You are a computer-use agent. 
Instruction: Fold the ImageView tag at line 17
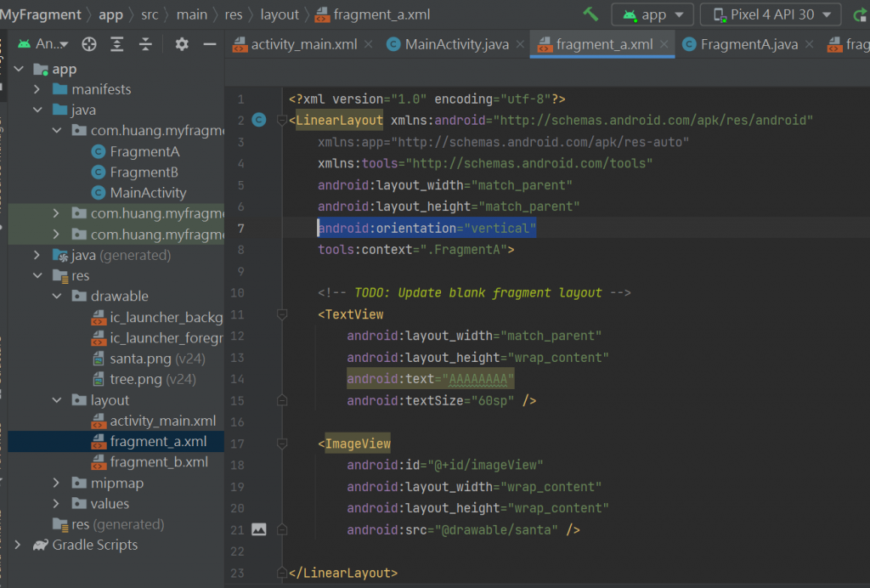(x=282, y=444)
